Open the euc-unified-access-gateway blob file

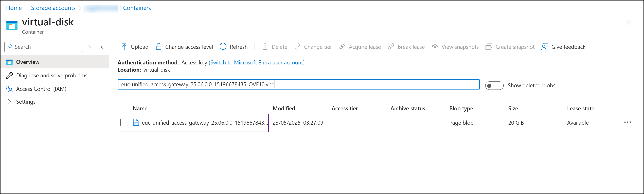(205, 123)
